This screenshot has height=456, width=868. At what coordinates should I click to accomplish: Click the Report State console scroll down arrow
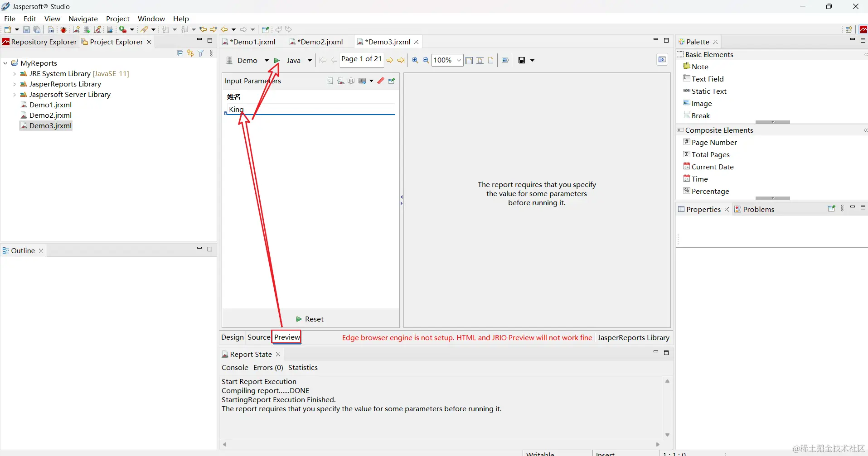pyautogui.click(x=667, y=435)
